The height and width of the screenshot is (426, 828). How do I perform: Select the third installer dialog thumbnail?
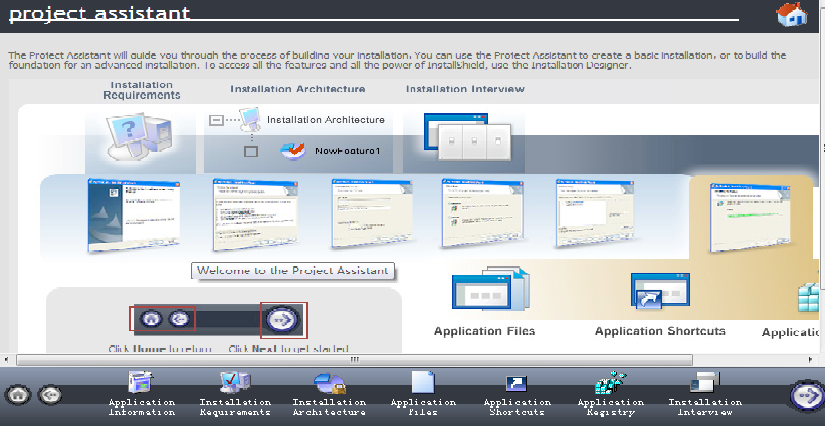tap(372, 213)
